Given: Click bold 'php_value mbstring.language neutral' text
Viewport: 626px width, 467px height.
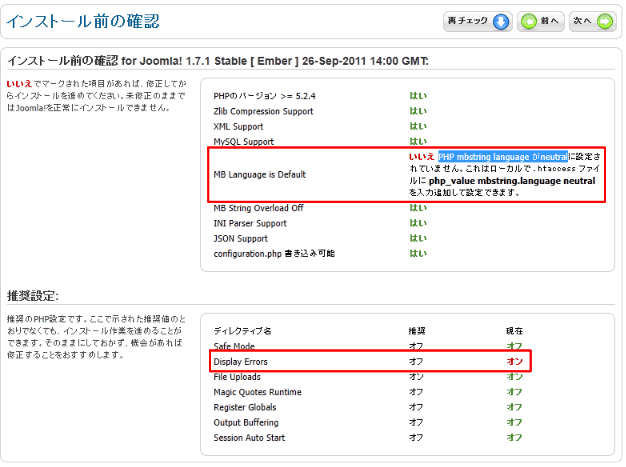Looking at the screenshot, I should point(512,181).
